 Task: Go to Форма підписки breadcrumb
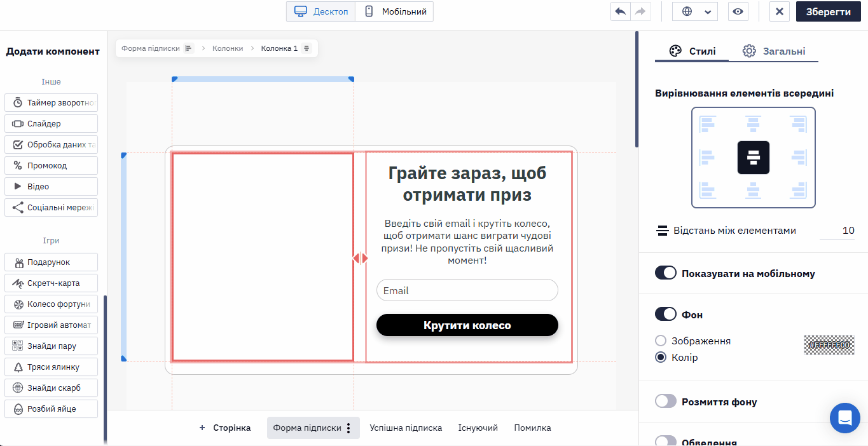click(151, 48)
